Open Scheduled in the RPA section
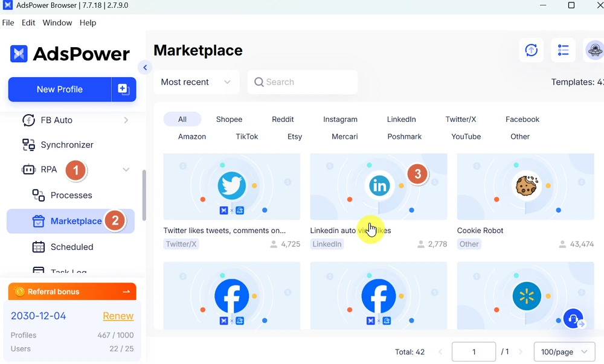The height and width of the screenshot is (364, 604). [71, 247]
